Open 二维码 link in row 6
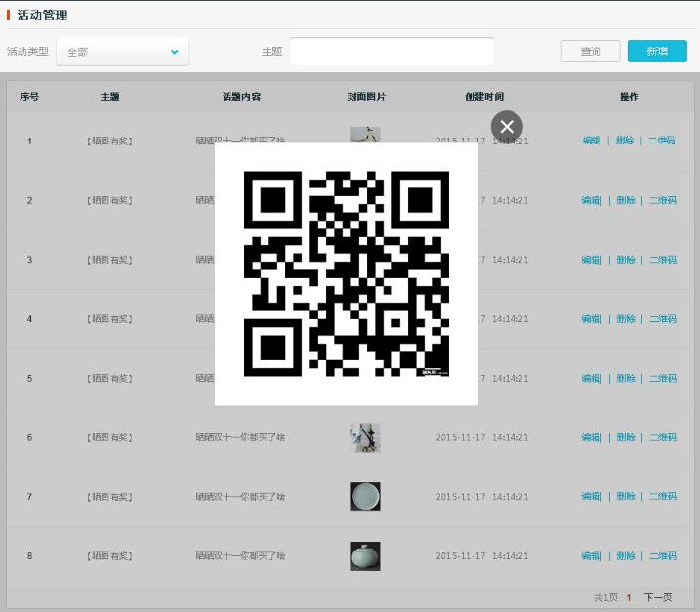Viewport: 700px width, 612px height. click(x=663, y=437)
